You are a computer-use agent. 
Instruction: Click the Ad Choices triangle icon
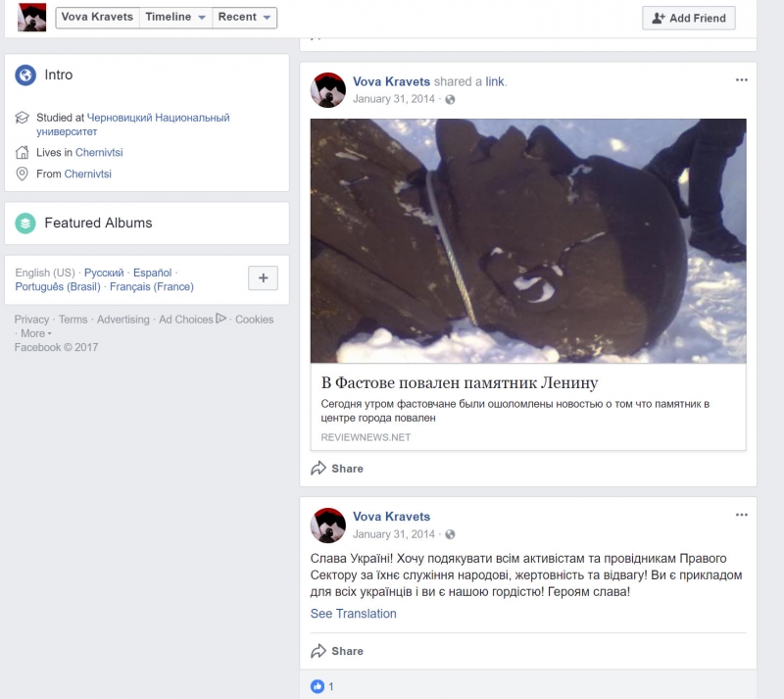(x=221, y=319)
